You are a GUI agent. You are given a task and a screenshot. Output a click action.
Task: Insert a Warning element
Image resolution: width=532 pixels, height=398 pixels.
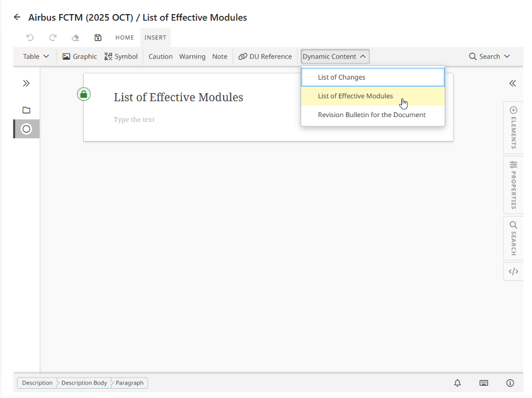click(x=192, y=57)
